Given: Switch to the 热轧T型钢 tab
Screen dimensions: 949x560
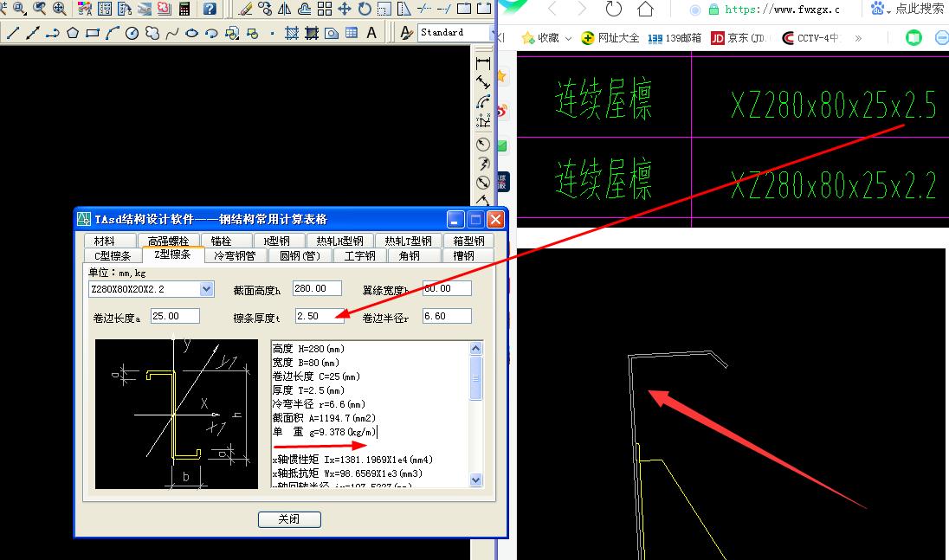Looking at the screenshot, I should click(x=408, y=241).
